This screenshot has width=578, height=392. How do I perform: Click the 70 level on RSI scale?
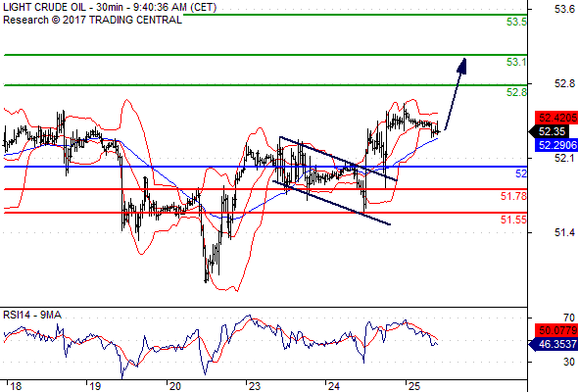point(569,318)
